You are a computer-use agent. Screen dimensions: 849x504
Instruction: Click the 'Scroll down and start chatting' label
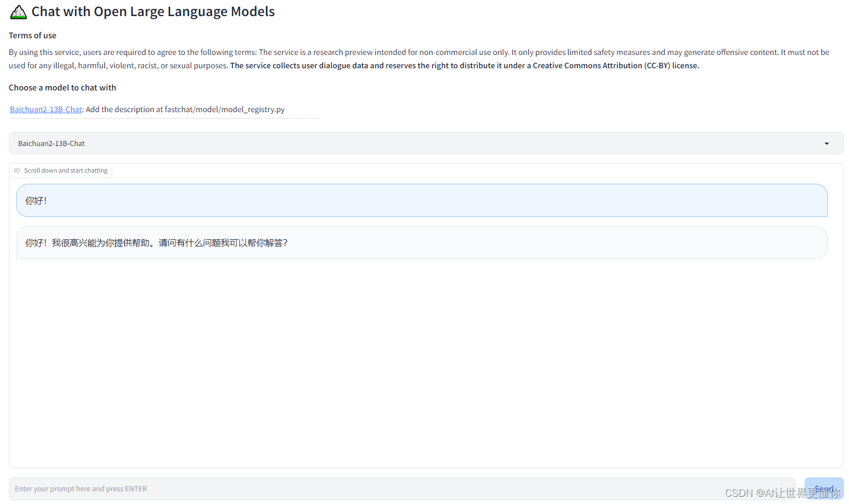[x=66, y=170]
